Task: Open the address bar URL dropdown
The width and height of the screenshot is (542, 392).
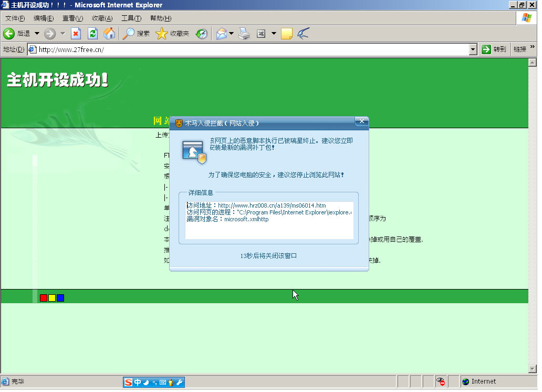Action: point(473,49)
